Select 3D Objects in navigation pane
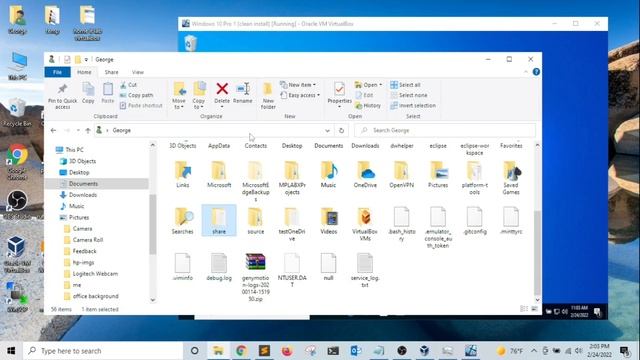This screenshot has width=640, height=360. (82, 161)
